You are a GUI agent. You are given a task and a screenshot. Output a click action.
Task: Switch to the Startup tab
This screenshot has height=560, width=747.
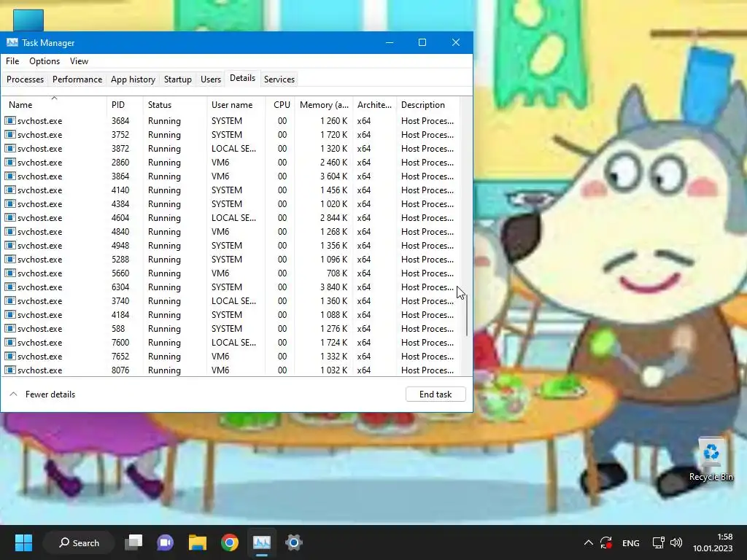[178, 79]
